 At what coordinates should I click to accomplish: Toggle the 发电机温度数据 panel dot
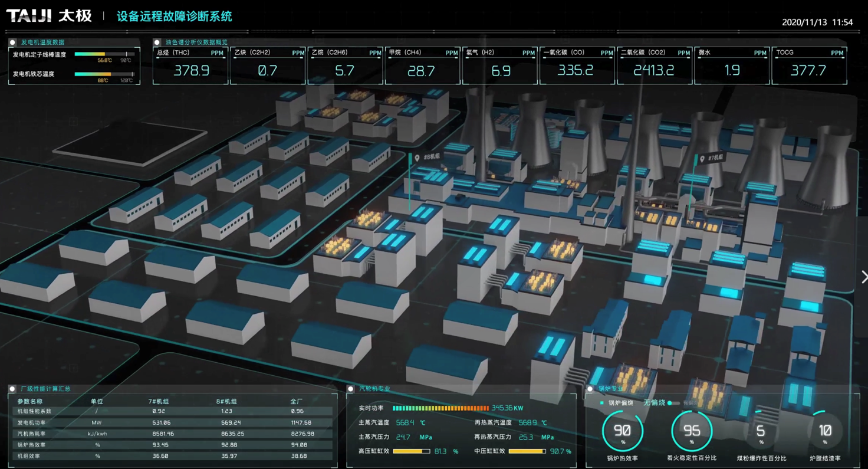[12, 42]
